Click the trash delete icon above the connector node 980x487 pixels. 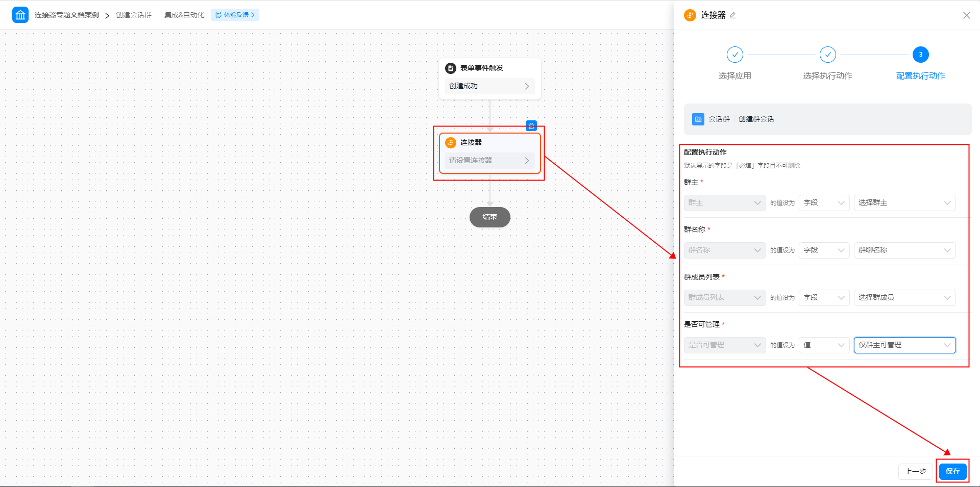tap(531, 126)
